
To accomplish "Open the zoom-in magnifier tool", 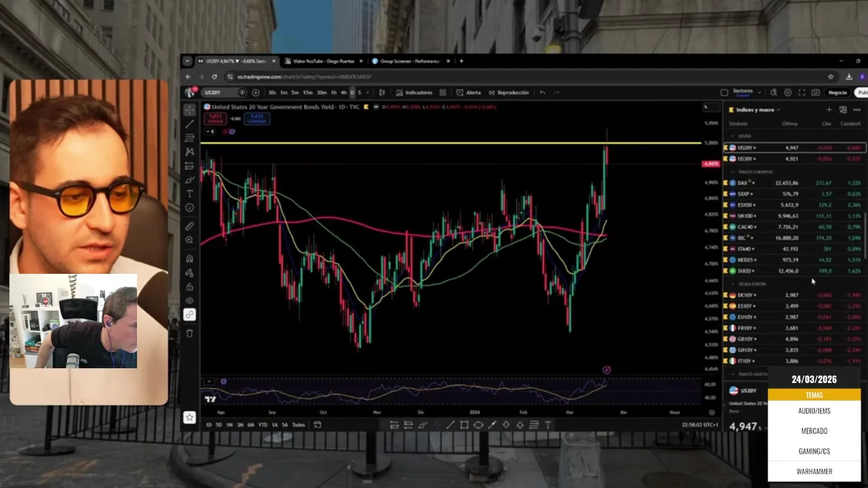I will tap(189, 240).
